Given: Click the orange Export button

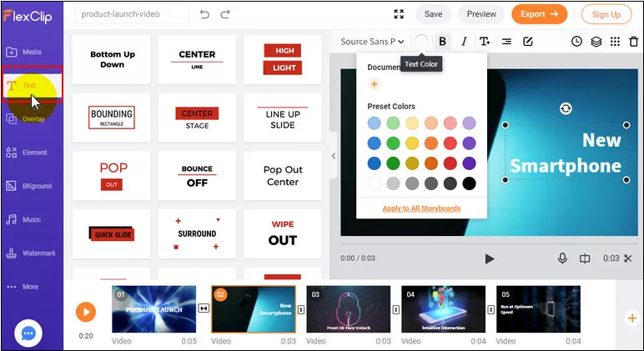Looking at the screenshot, I should coord(539,14).
